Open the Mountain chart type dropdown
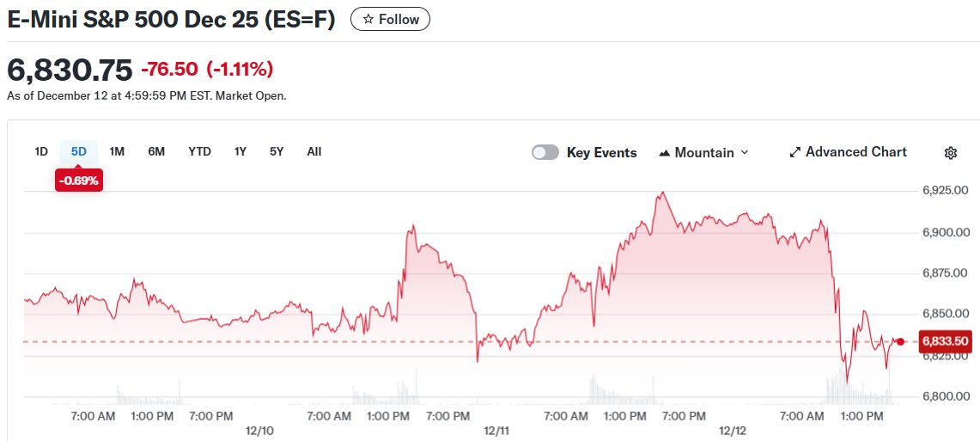Image resolution: width=980 pixels, height=441 pixels. click(x=703, y=153)
